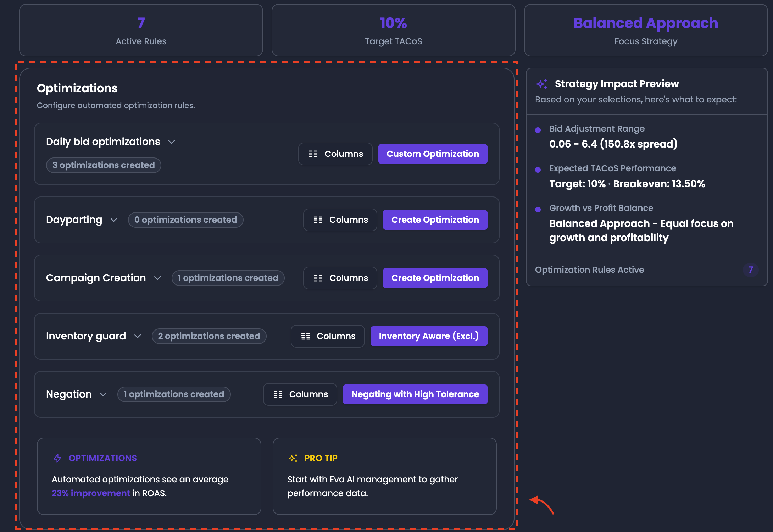Screen dimensions: 773x532
Task: Expand the Campaign Creation chevron
Action: 157,278
